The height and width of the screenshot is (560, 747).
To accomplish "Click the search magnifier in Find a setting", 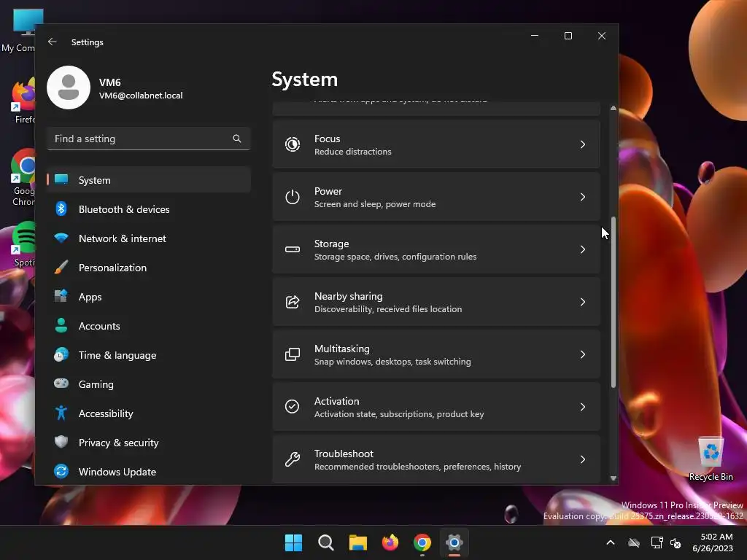I will pyautogui.click(x=237, y=139).
